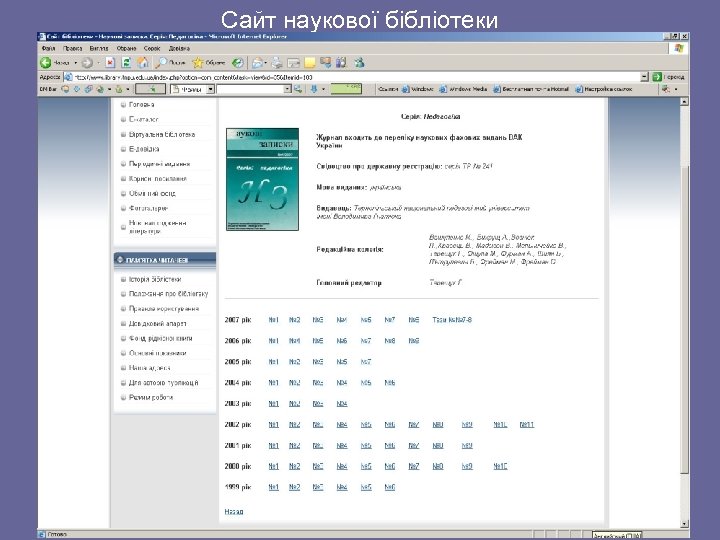Click the History/Media globe icon

[x=237, y=62]
